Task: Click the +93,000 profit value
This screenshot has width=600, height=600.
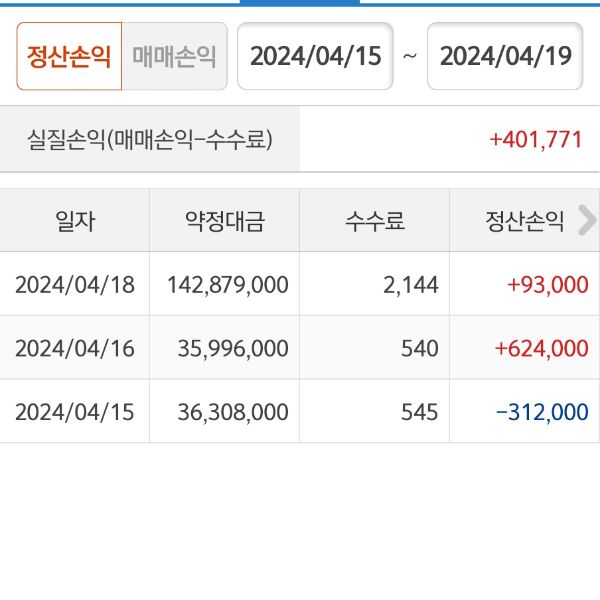Action: (x=547, y=284)
